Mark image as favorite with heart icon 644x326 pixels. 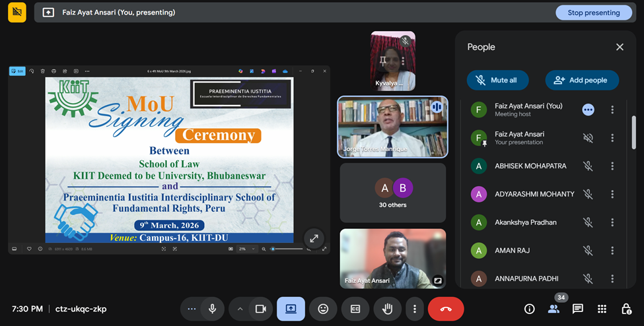29,249
